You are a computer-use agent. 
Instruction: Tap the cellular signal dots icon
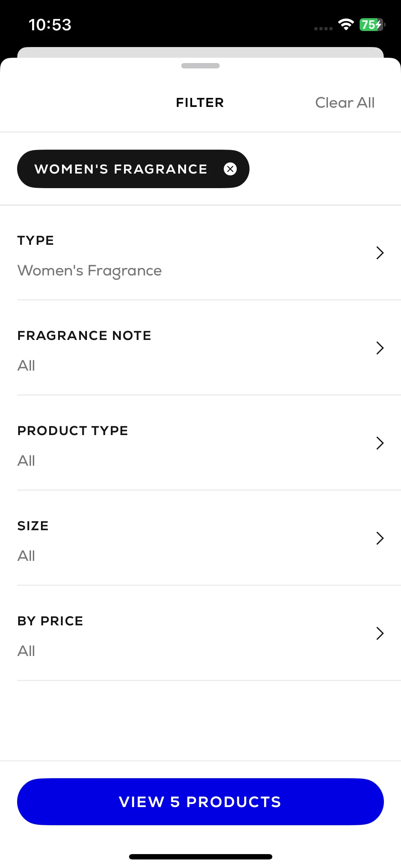pos(323,29)
